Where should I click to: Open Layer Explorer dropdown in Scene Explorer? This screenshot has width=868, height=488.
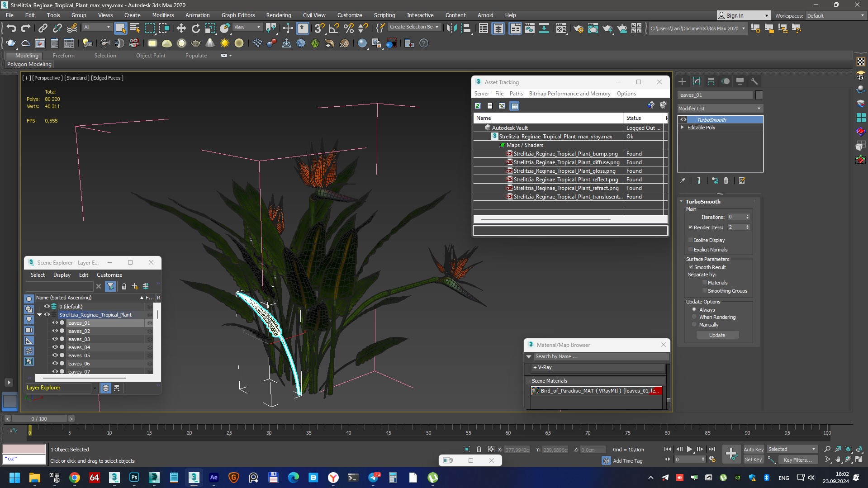pos(94,388)
